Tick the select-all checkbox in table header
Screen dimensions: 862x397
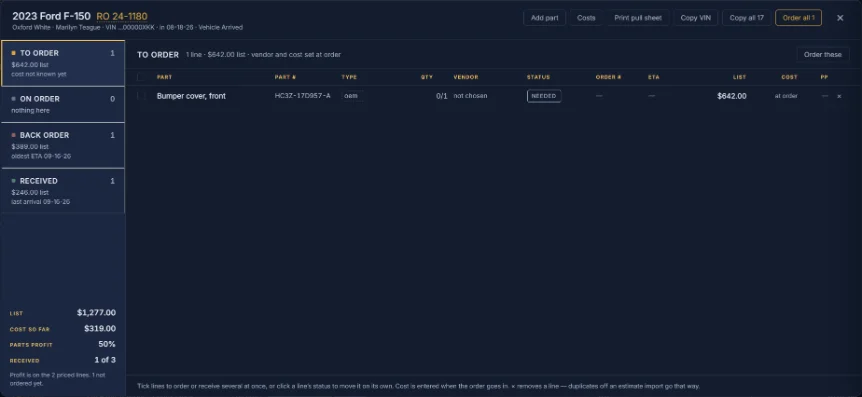[x=141, y=77]
